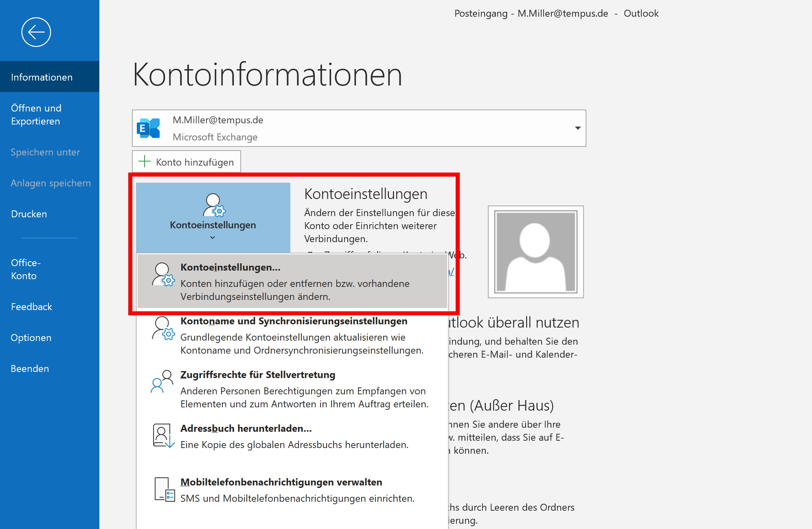The width and height of the screenshot is (812, 529).
Task: Click the Kontoeinstellungen section heading text
Action: (366, 194)
